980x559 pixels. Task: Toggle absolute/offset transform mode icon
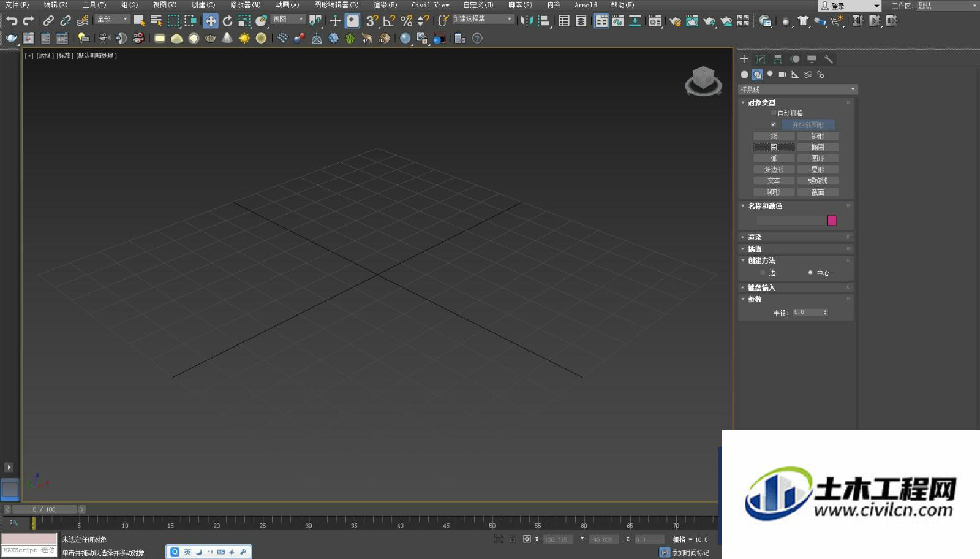pos(527,539)
